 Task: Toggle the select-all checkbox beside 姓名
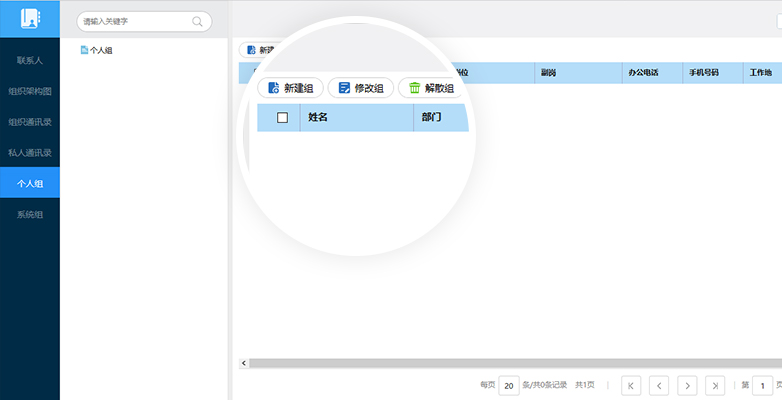(x=282, y=118)
